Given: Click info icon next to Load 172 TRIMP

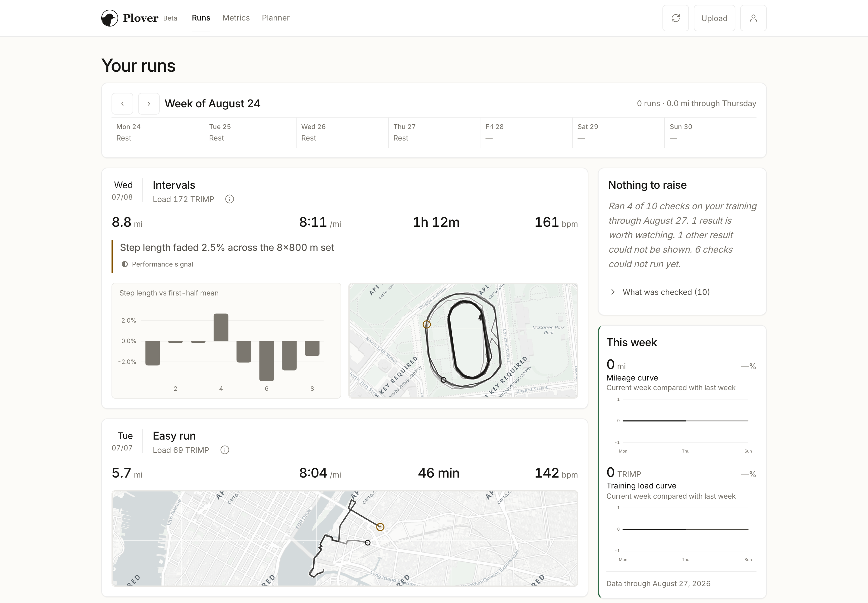Looking at the screenshot, I should pyautogui.click(x=230, y=199).
